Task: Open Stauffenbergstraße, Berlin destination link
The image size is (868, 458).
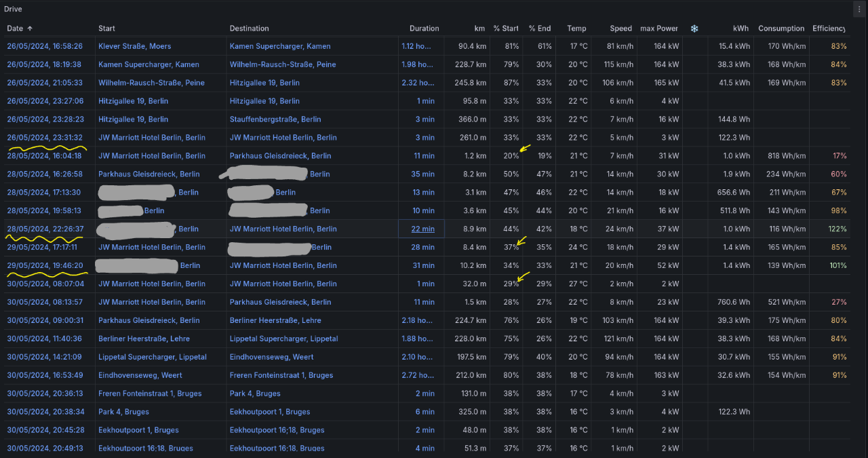Action: point(275,119)
